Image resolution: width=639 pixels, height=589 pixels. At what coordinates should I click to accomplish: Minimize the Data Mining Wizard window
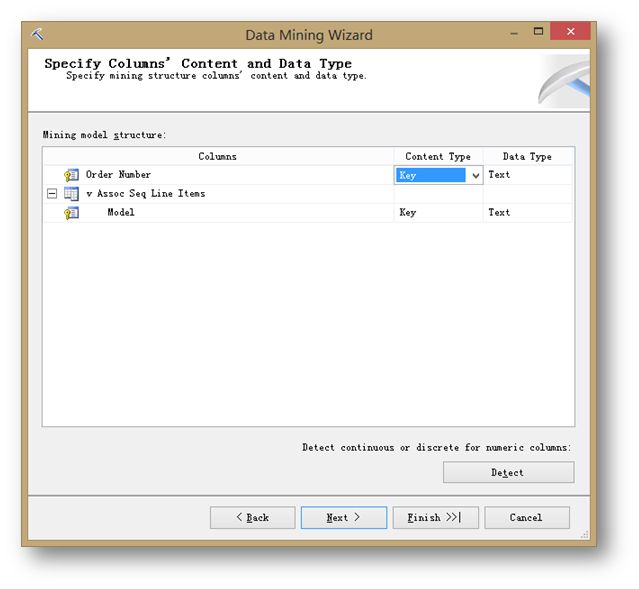[x=514, y=32]
